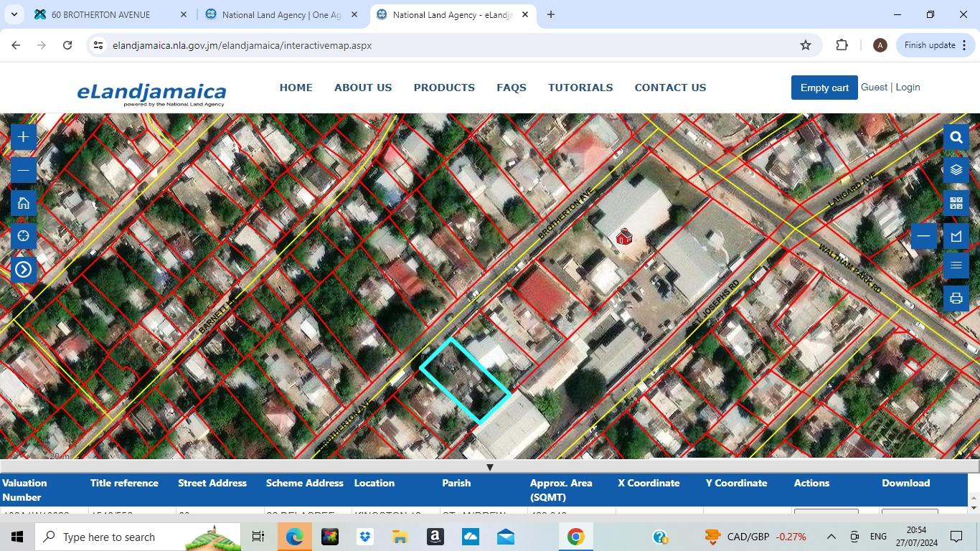Print the current map view
The width and height of the screenshot is (980, 551).
point(956,298)
